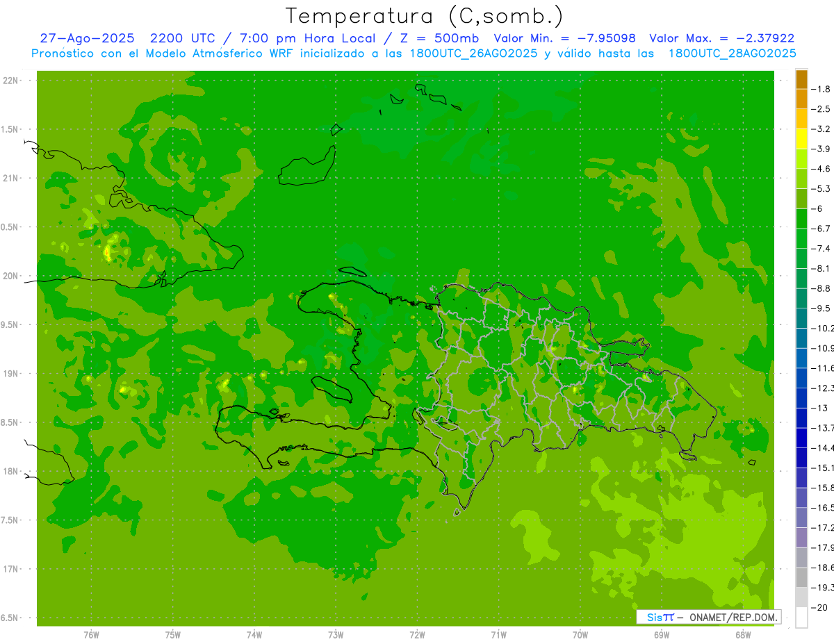The image size is (834, 644).
Task: Click the '73W' longitude label
Action: coord(336,634)
